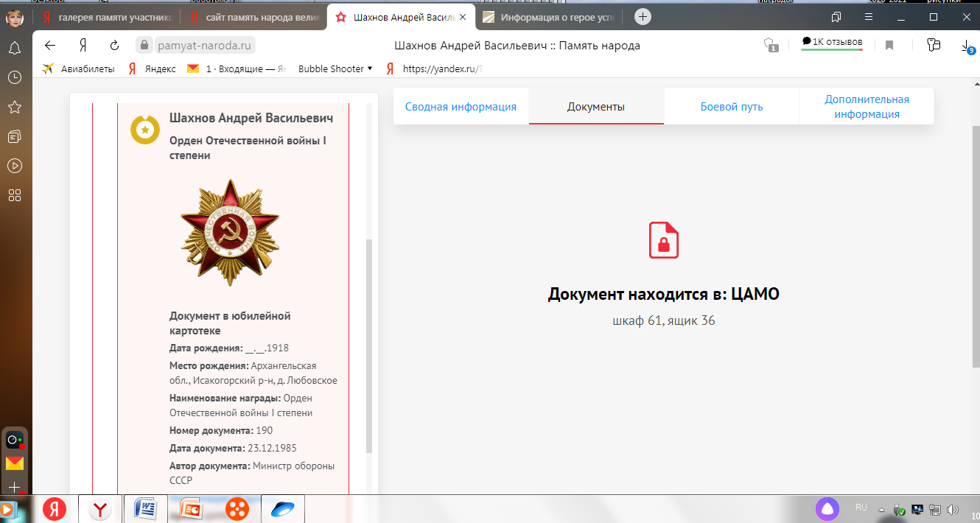
Task: Open the Авиабилеты bookmark
Action: pos(80,69)
